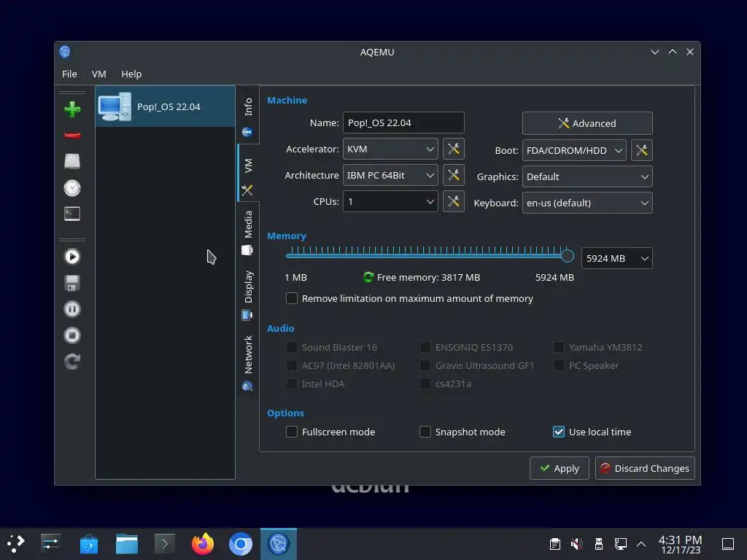This screenshot has width=747, height=560.
Task: Open Discover store icon in taskbar
Action: [x=88, y=544]
